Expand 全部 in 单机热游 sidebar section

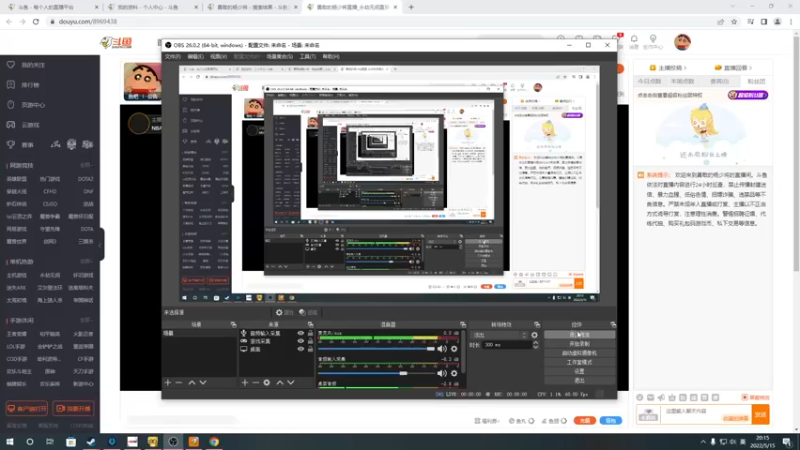coord(86,261)
